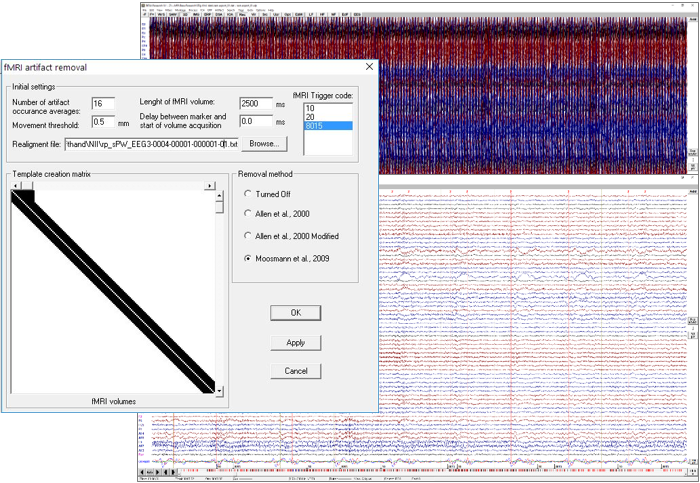Viewport: 700px width, 483px height.
Task: Edit the movement threshold field
Action: (x=103, y=121)
